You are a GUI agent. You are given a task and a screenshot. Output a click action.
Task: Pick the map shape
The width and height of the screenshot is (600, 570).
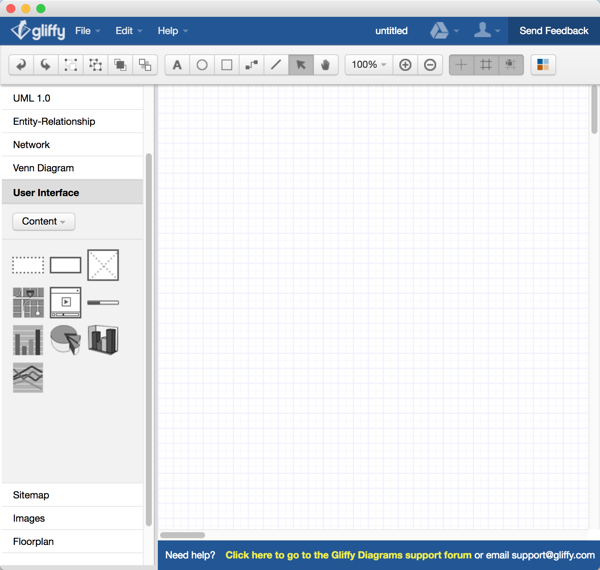click(x=28, y=303)
